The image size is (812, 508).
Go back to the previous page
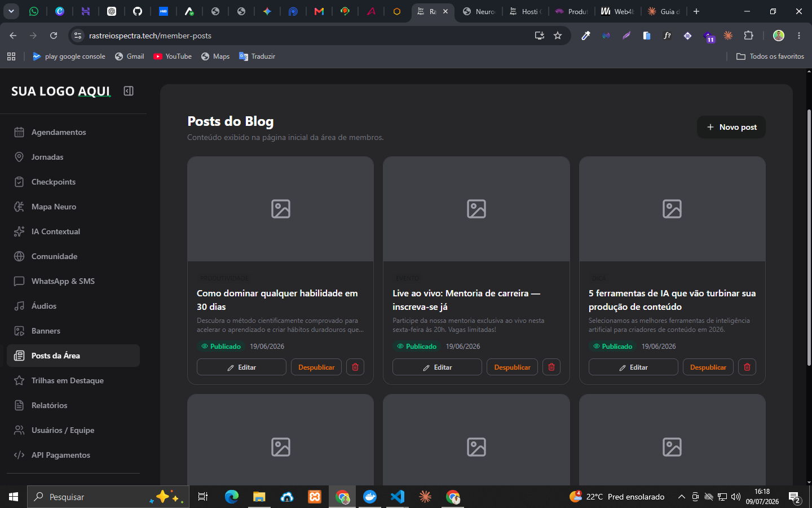tap(13, 36)
